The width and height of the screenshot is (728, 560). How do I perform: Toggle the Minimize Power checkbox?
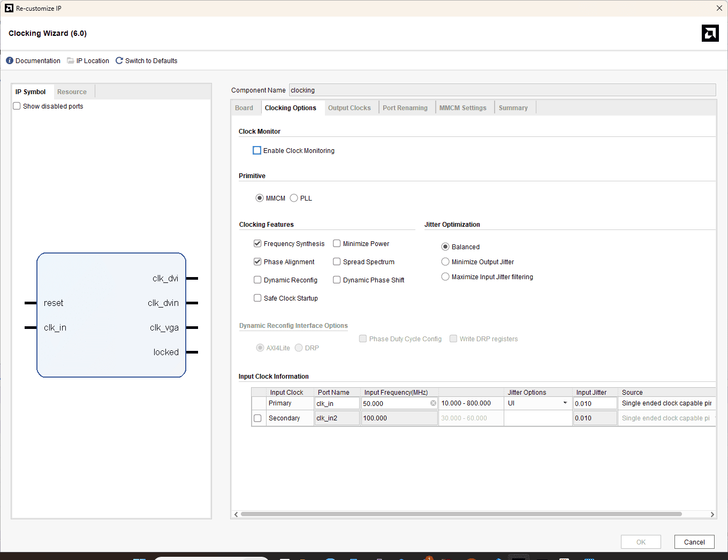(x=337, y=244)
